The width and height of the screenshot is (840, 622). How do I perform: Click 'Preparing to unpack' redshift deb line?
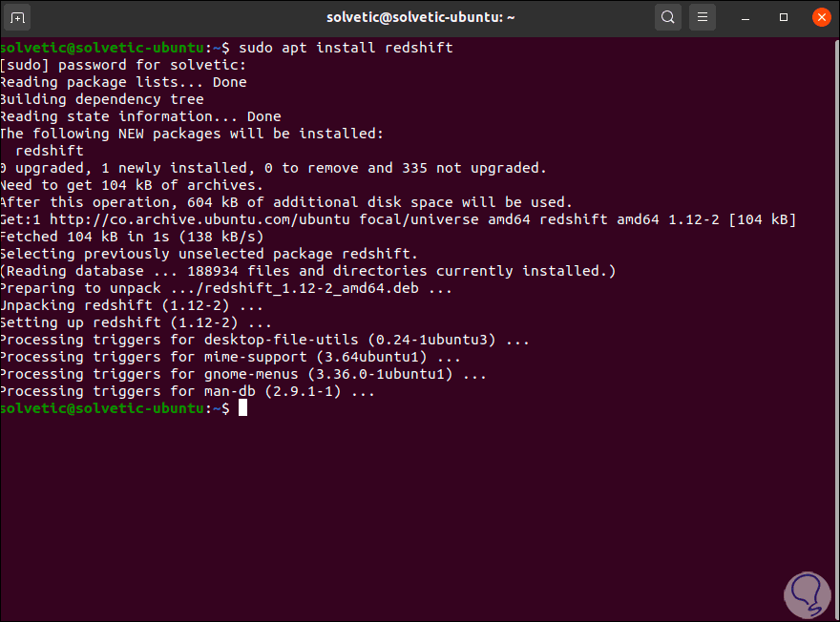(226, 288)
